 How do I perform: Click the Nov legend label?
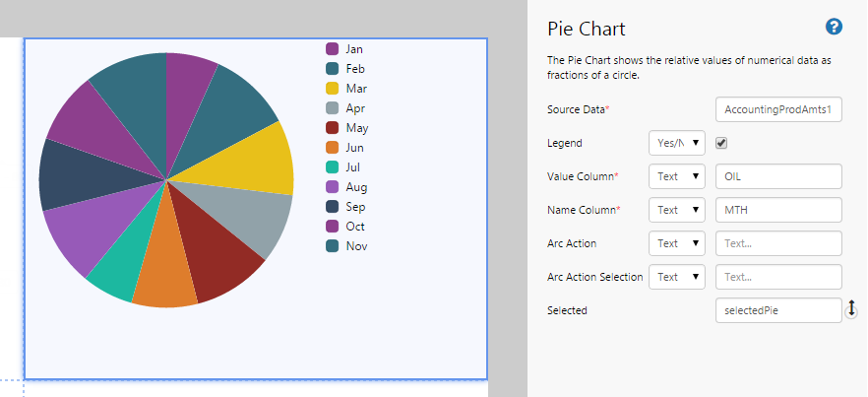tap(356, 245)
